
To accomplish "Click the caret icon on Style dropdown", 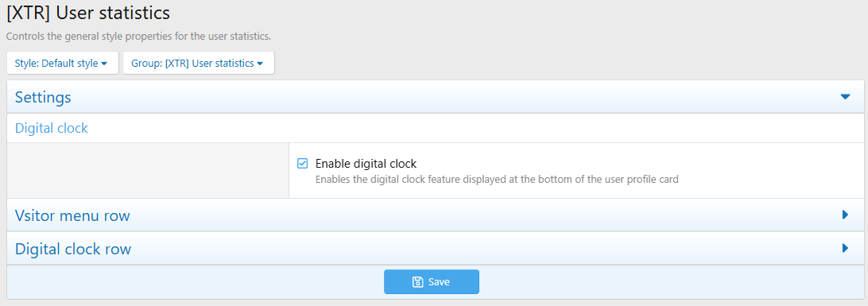I will tap(103, 64).
